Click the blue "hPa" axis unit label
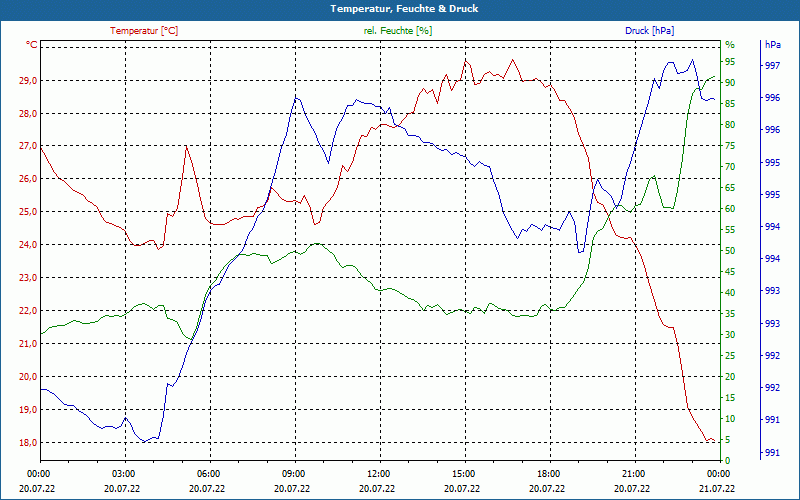This screenshot has width=800, height=500. click(772, 45)
